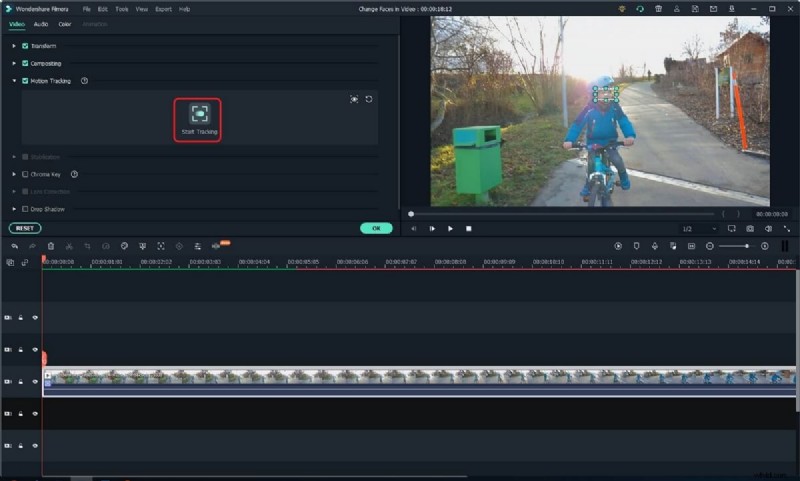Expand the Compositing section arrow
Screen dimensions: 800x481
(14, 63)
